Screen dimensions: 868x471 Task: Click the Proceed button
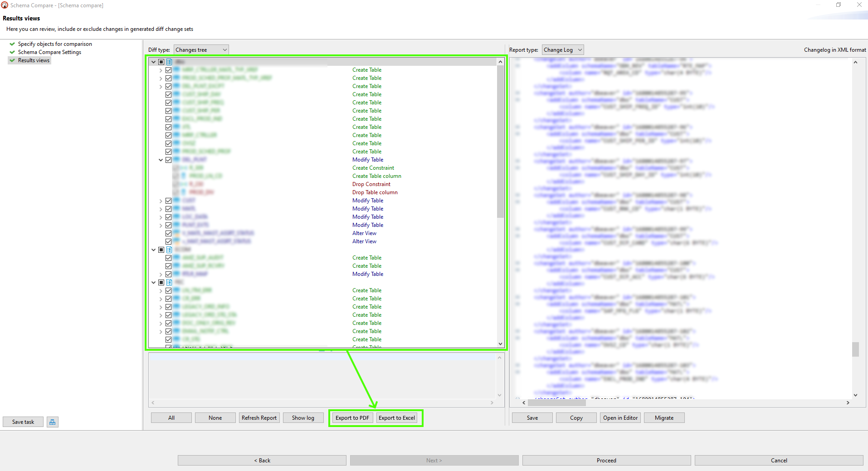pyautogui.click(x=606, y=460)
